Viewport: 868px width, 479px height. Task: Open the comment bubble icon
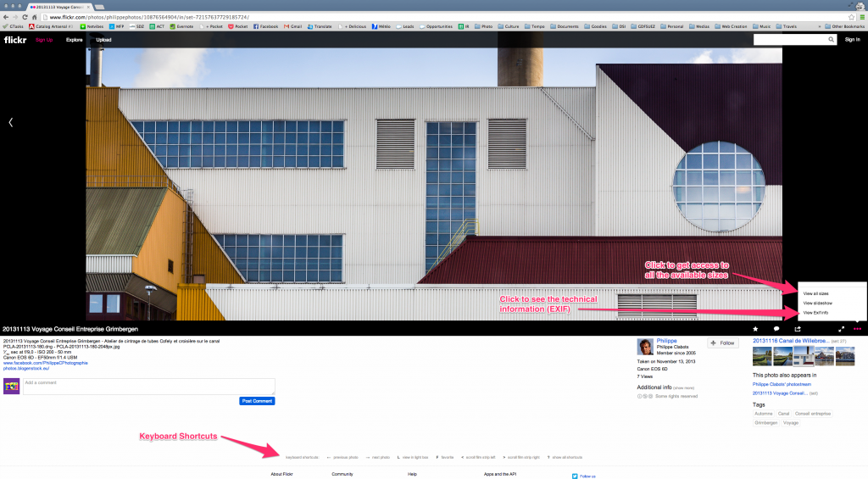click(x=776, y=329)
